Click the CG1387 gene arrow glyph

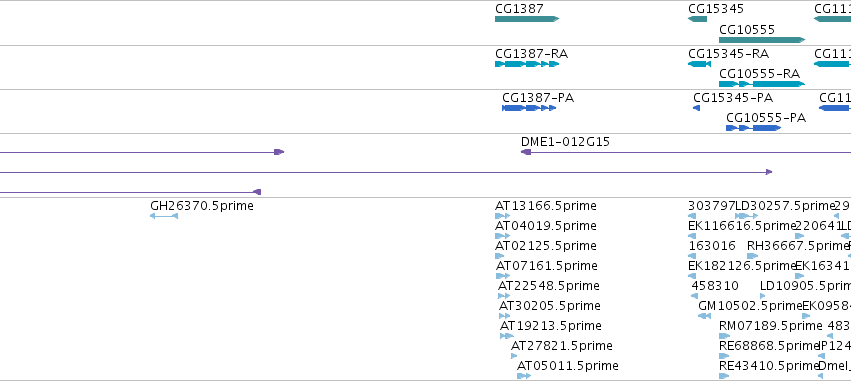(526, 19)
